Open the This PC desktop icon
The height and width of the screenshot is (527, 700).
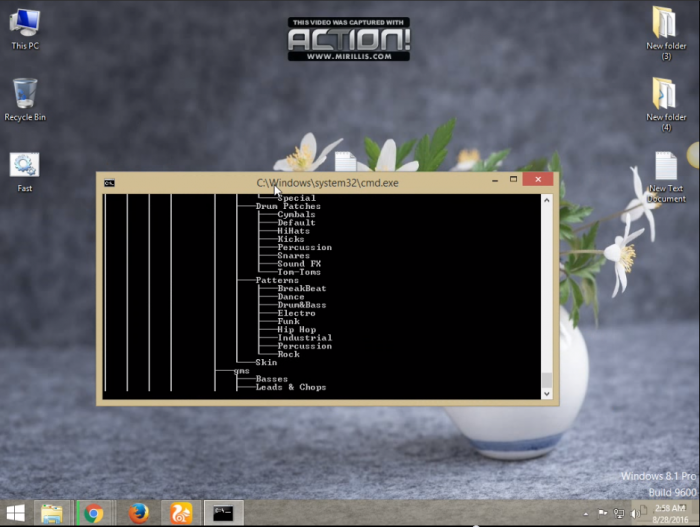click(25, 29)
